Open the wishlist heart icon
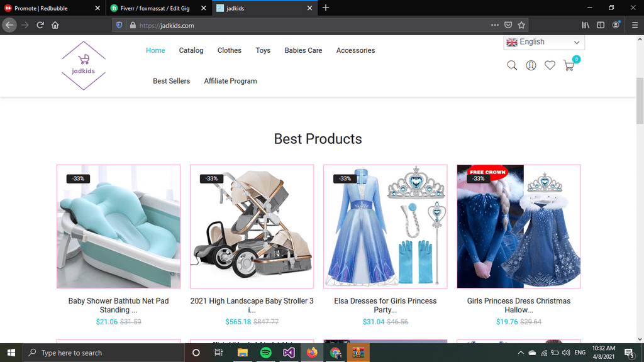 550,65
